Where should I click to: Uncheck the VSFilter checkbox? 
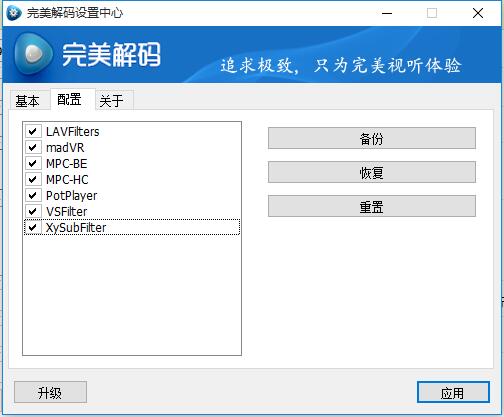(33, 211)
